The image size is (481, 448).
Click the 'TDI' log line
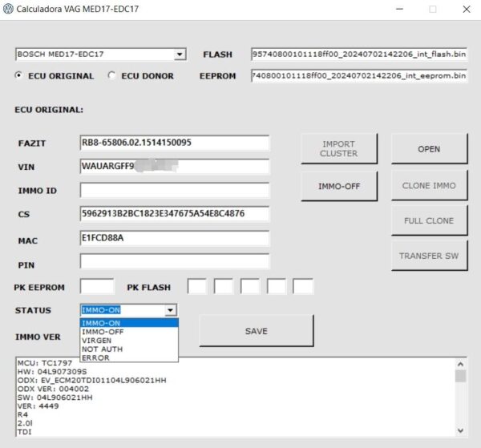click(25, 432)
